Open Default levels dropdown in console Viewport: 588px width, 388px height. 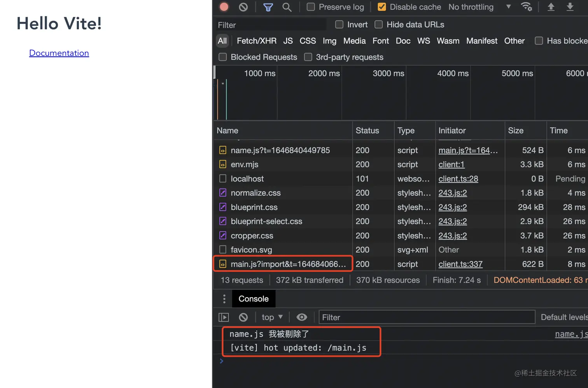pyautogui.click(x=564, y=317)
